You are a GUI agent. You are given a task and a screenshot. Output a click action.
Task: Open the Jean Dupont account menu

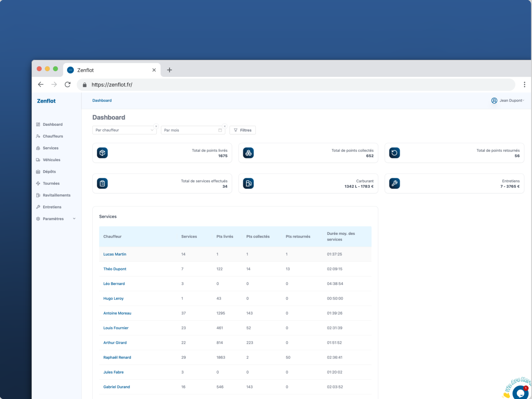click(512, 100)
